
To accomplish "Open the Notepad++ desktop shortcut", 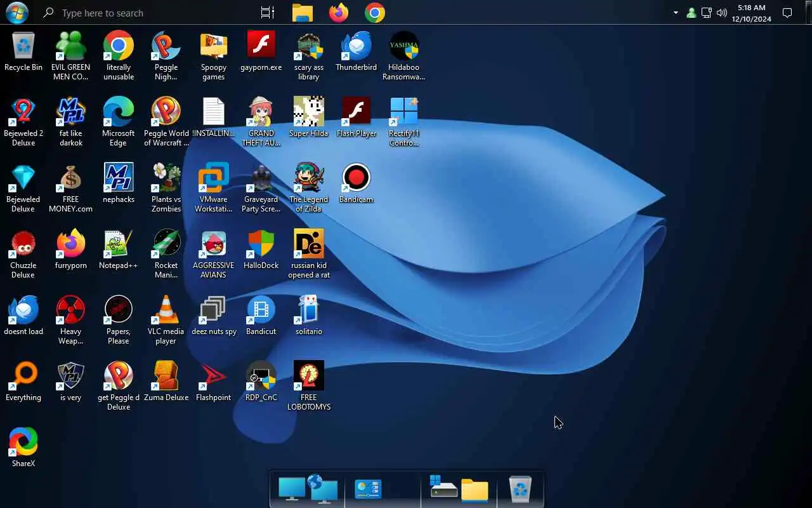I will tap(119, 250).
